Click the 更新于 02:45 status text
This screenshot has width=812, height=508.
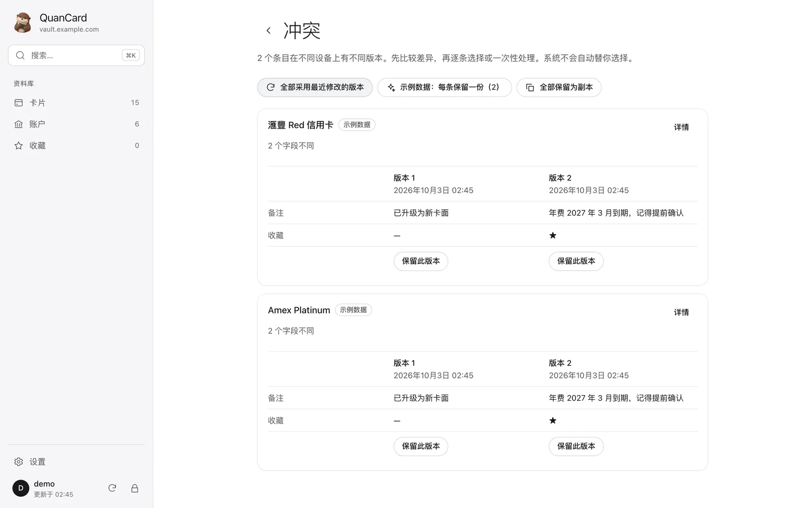click(x=53, y=494)
